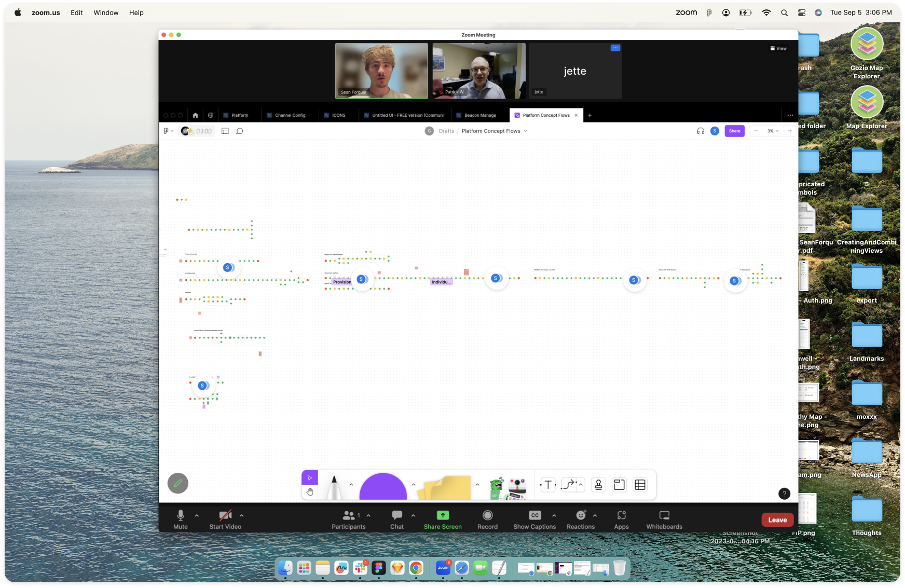Viewport: 905px width, 588px height.
Task: Expand the Participants options arrow
Action: click(368, 515)
